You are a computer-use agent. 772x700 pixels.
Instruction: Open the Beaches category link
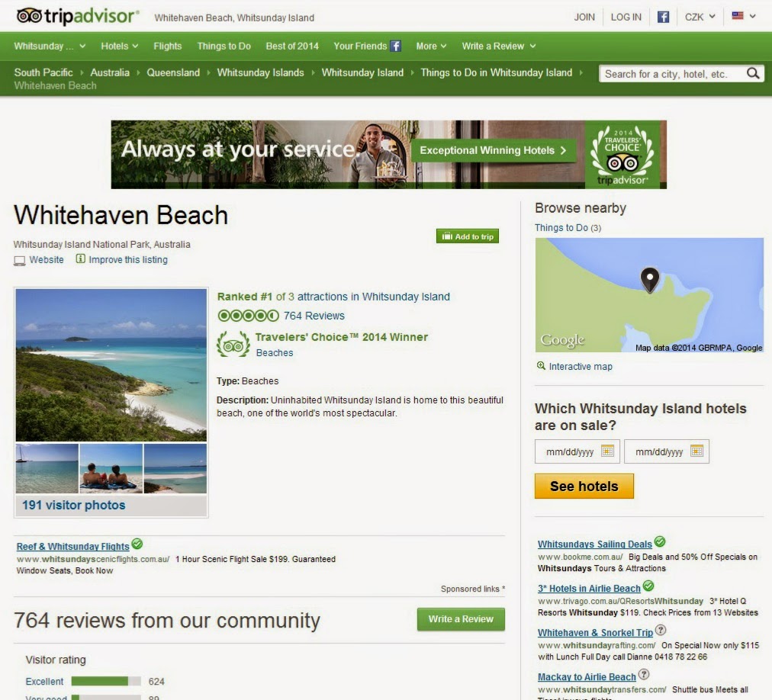click(x=274, y=352)
